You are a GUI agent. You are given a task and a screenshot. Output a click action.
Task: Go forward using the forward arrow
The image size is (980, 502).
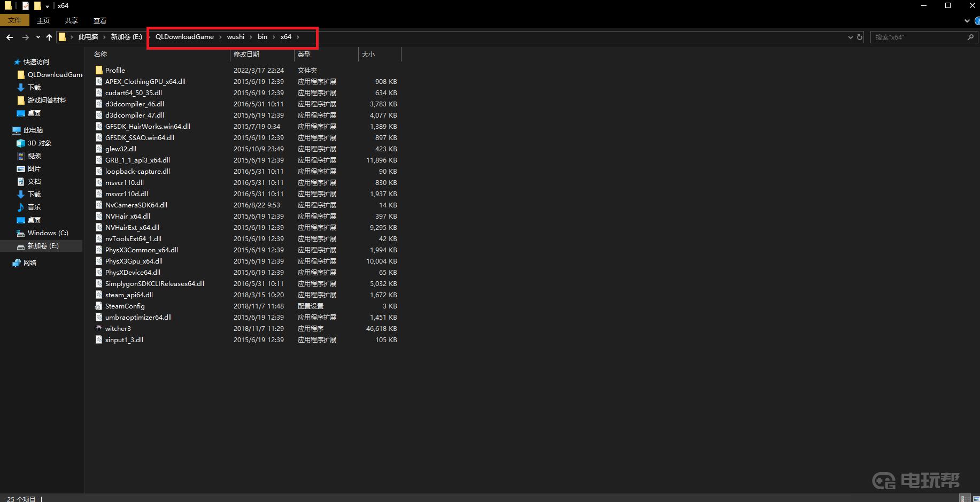click(25, 37)
